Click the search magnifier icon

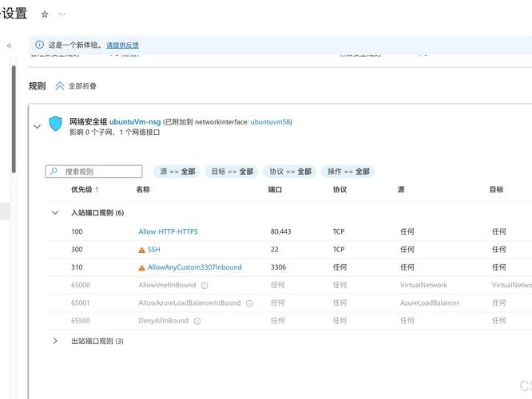[x=54, y=172]
